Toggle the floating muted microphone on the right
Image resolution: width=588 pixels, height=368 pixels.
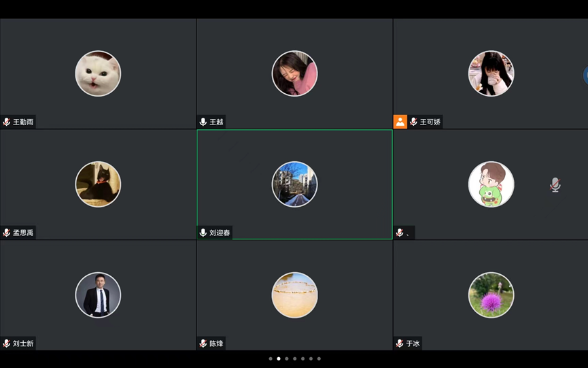(x=555, y=184)
